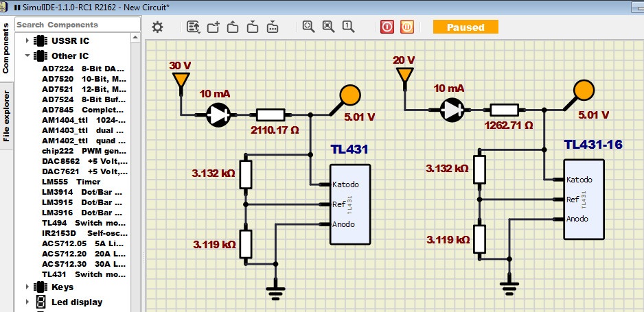The width and height of the screenshot is (644, 312).
Task: Switch to the File explorer tab
Action: 6,116
